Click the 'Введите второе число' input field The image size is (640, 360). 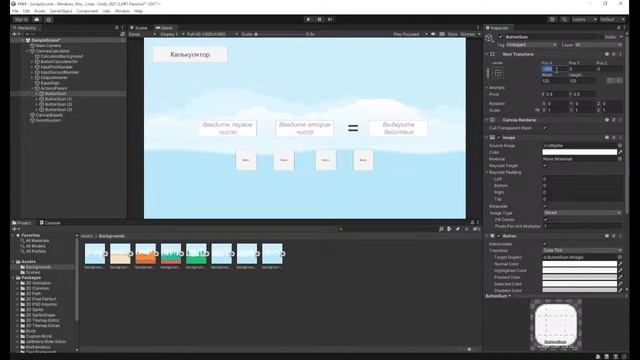pos(304,128)
